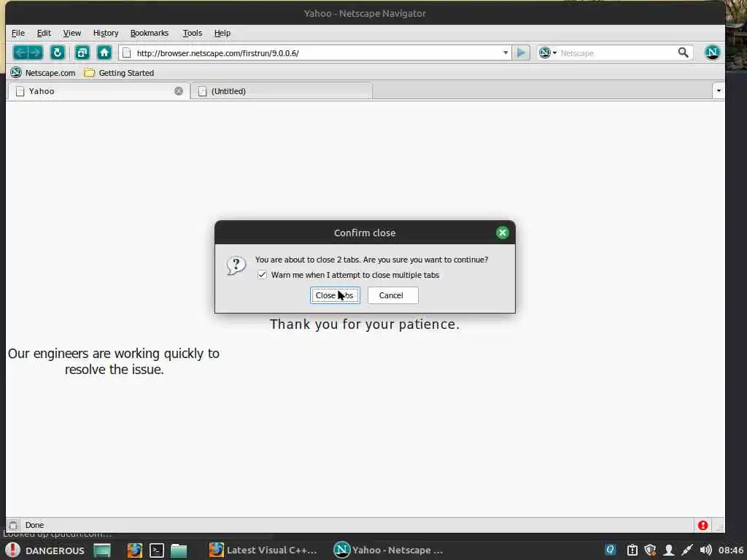The height and width of the screenshot is (560, 747).
Task: Click the 08:46 clock
Action: click(x=731, y=550)
